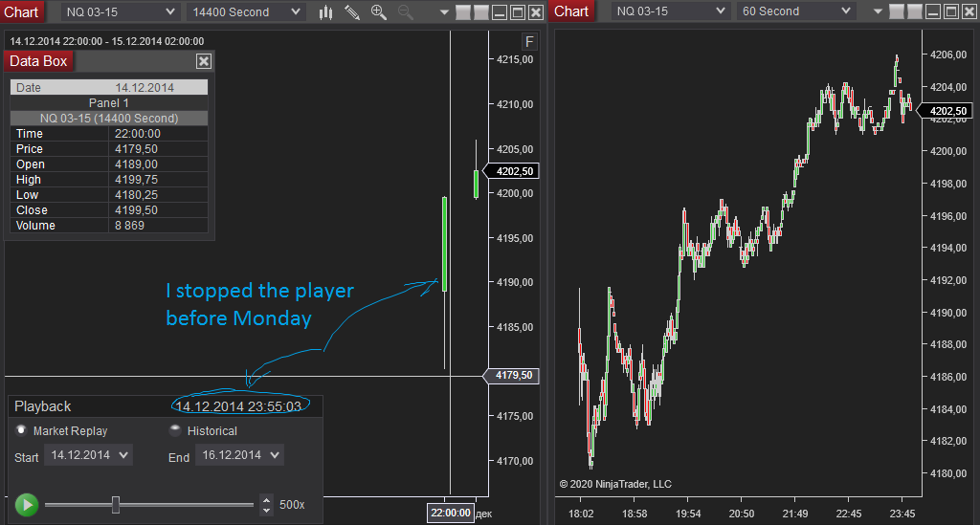Expand the 14400 Second interval dropdown
This screenshot has width=980, height=525.
pyautogui.click(x=246, y=11)
